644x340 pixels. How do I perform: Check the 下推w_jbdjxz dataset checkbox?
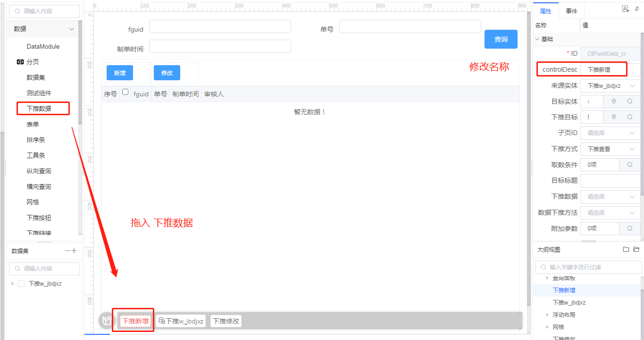[x=21, y=284]
